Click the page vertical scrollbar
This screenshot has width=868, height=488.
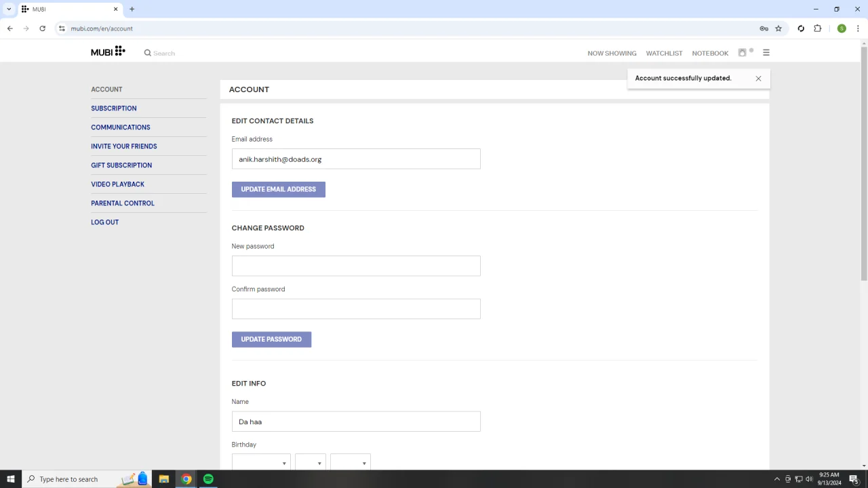point(864,163)
